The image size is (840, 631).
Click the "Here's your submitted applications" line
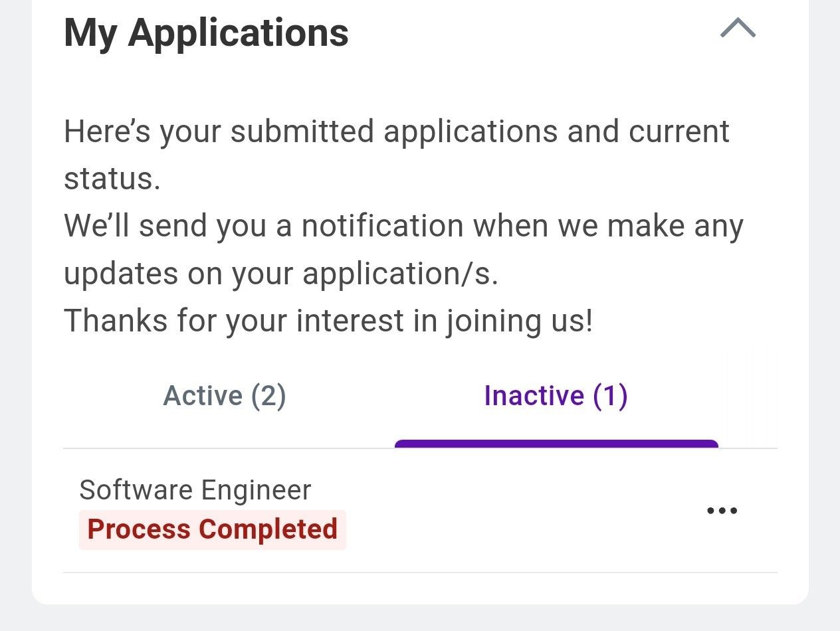point(397,132)
